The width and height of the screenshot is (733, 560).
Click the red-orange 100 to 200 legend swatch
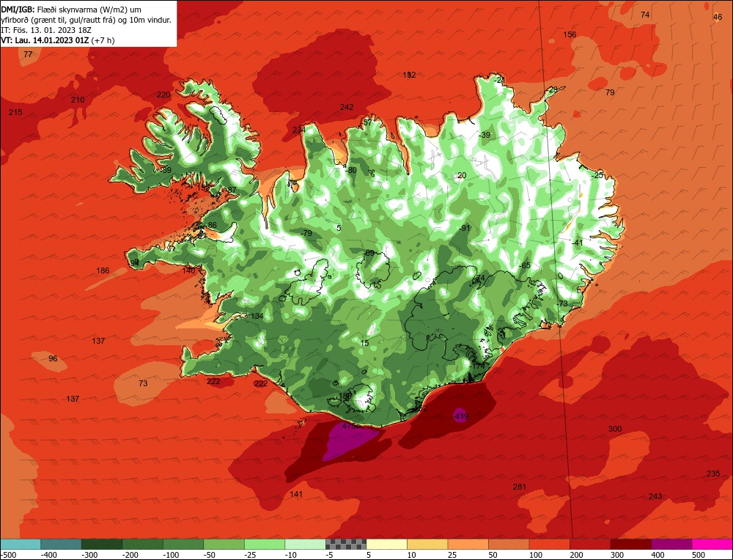coord(549,544)
